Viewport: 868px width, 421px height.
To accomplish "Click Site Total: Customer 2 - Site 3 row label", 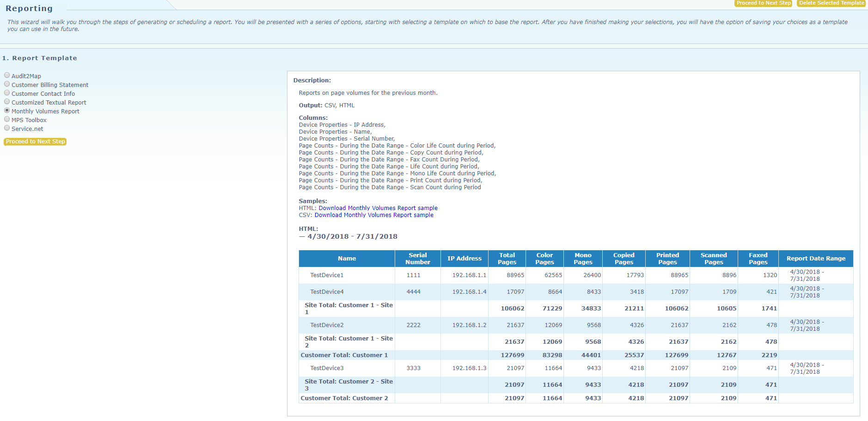I will tap(348, 385).
